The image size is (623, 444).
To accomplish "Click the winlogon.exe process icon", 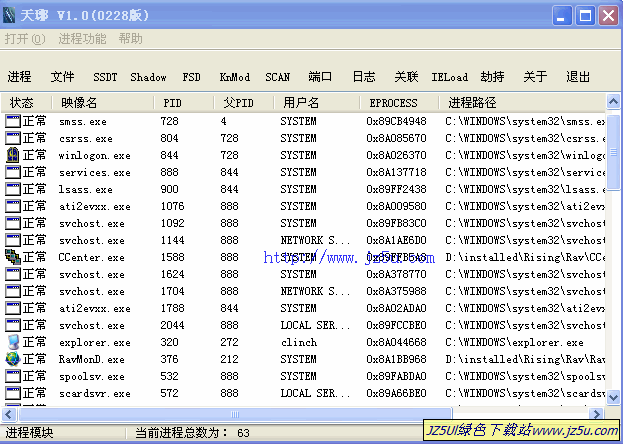I will tap(13, 155).
